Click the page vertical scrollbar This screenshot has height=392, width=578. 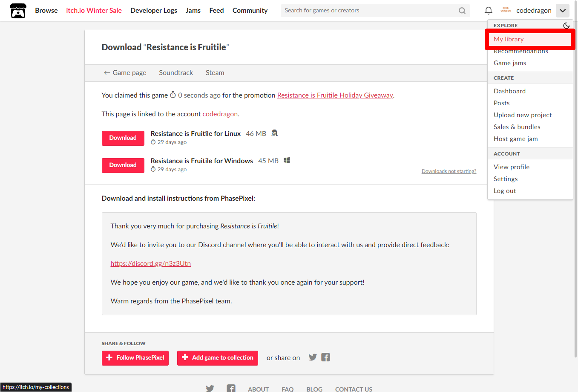(576, 179)
